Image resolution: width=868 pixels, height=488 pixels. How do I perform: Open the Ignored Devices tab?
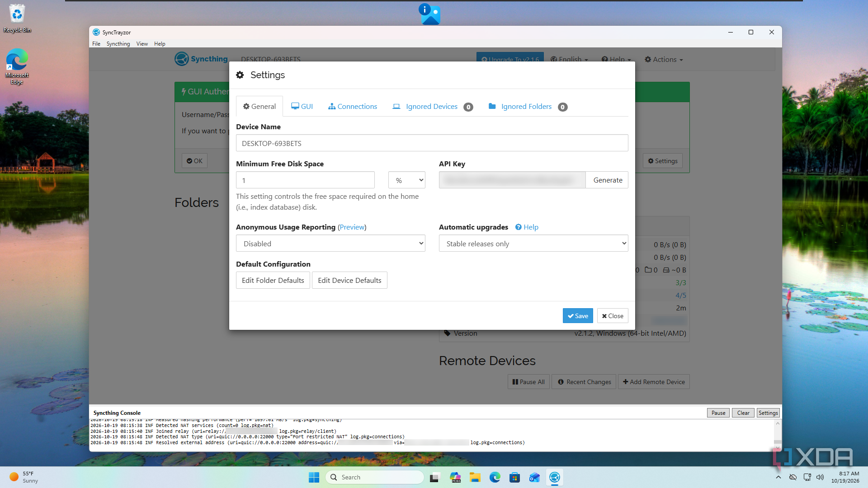pyautogui.click(x=433, y=107)
